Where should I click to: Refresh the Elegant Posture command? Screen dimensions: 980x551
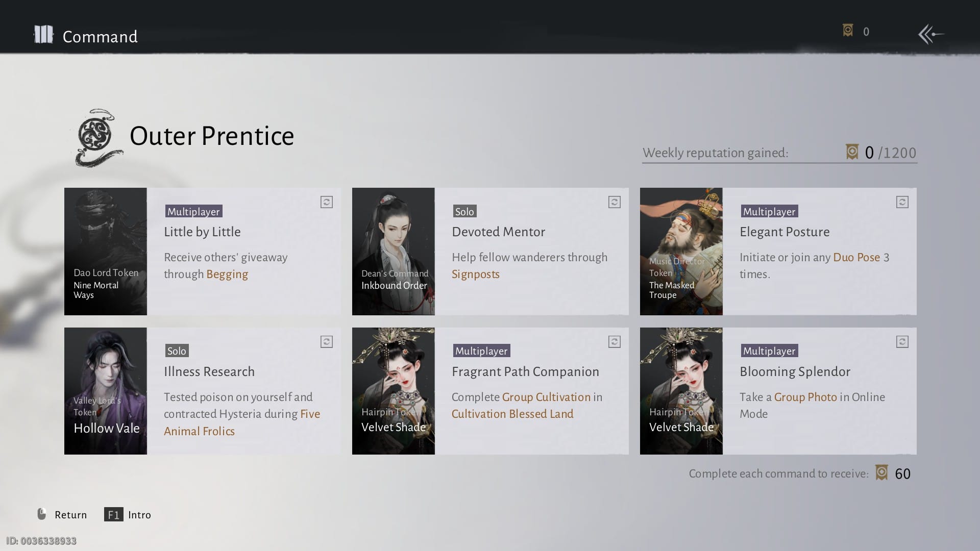click(x=902, y=202)
